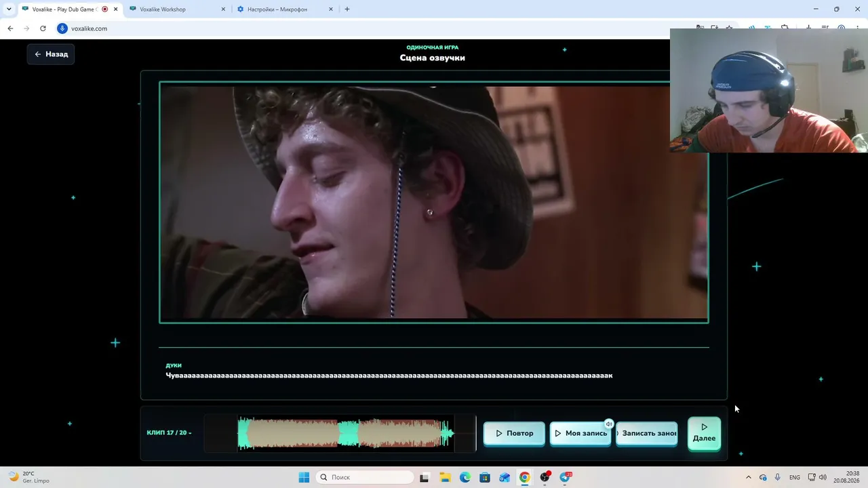Open the Outlook taskbar icon
The width and height of the screenshot is (868, 488).
(505, 477)
